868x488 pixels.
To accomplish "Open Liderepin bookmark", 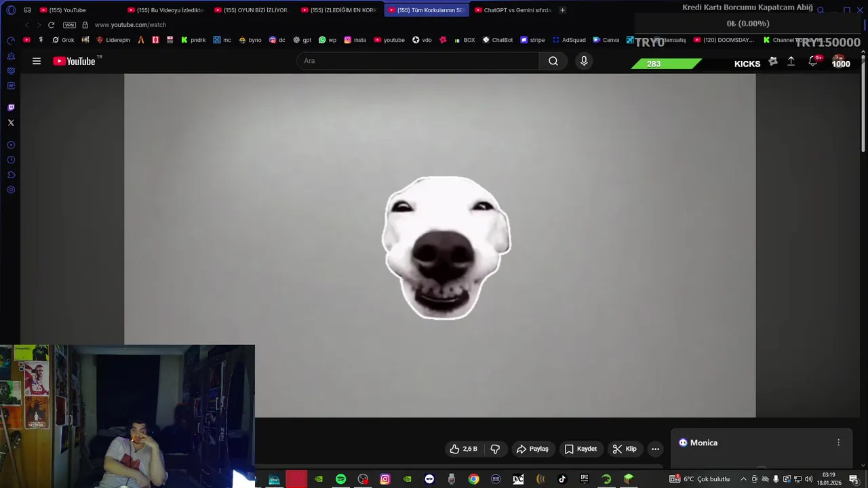I will coord(113,40).
